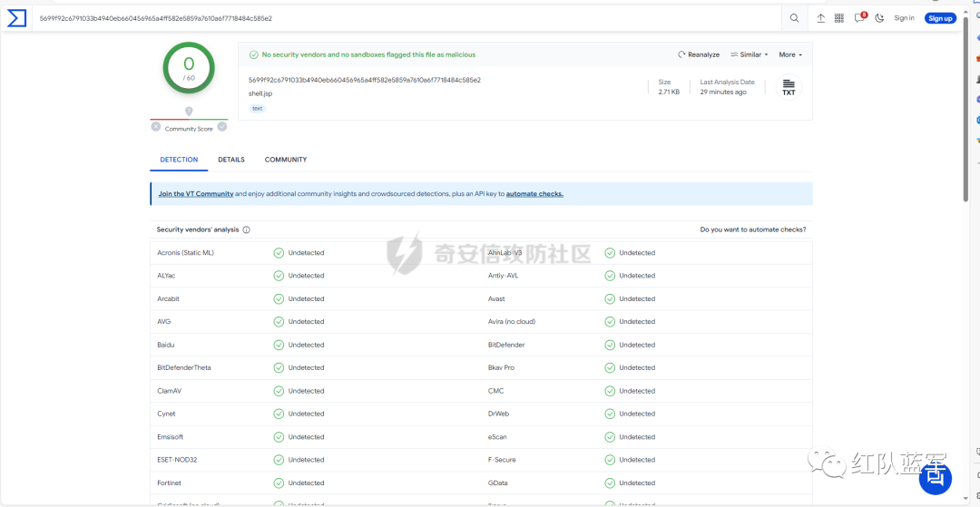Click Arcabit undetected check icon
The height and width of the screenshot is (507, 980).
279,299
